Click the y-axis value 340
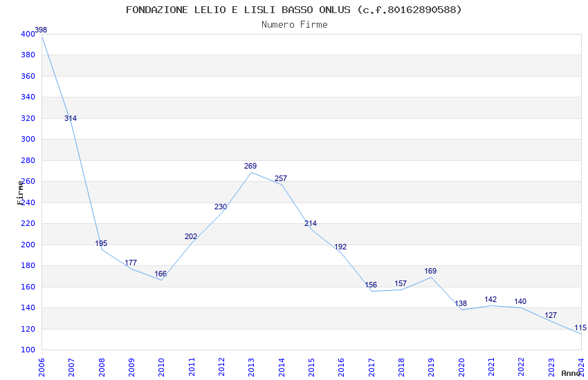This screenshot has width=588, height=380. coord(28,97)
